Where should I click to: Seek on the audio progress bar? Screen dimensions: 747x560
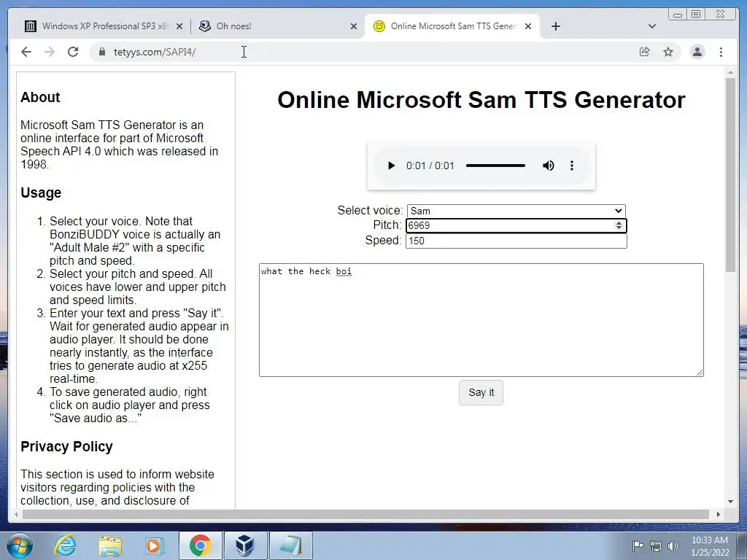point(495,166)
